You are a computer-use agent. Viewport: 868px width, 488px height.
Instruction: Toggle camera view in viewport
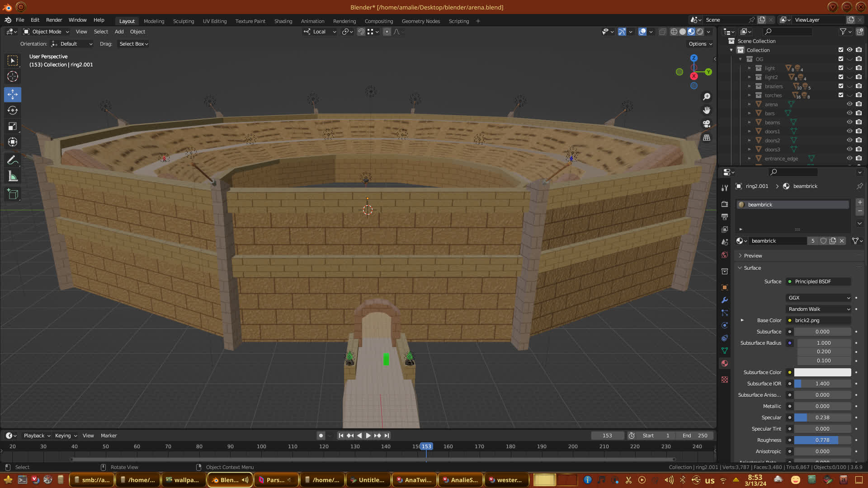707,124
